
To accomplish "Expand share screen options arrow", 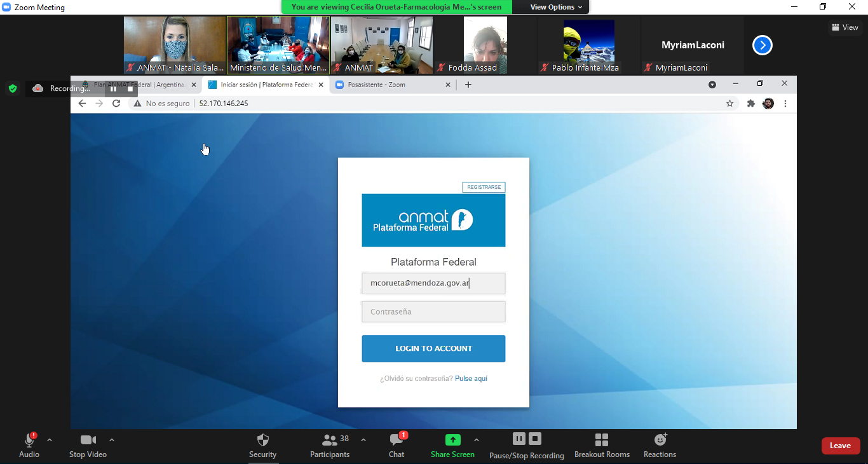I will click(x=477, y=440).
